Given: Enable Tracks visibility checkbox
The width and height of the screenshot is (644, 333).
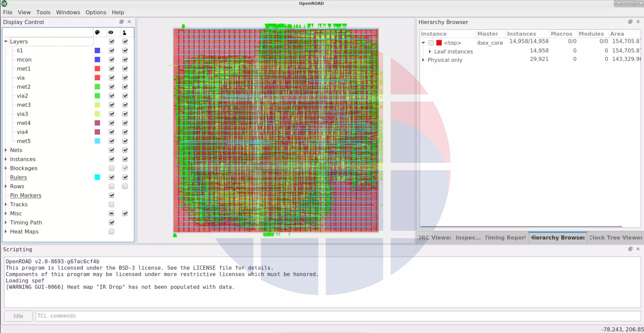Looking at the screenshot, I should pos(112,204).
